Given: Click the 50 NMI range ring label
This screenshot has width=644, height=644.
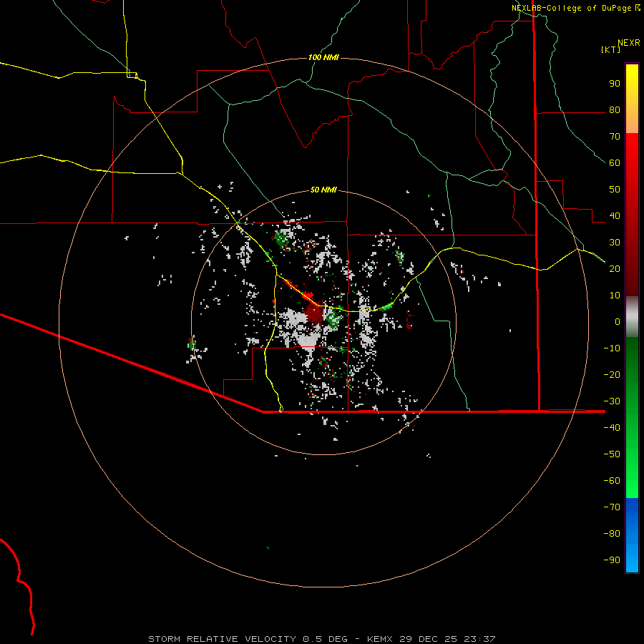Looking at the screenshot, I should (323, 190).
